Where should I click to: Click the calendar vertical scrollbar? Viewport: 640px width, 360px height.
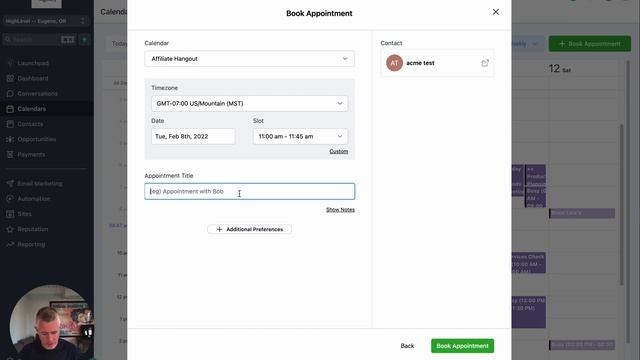tap(622, 204)
